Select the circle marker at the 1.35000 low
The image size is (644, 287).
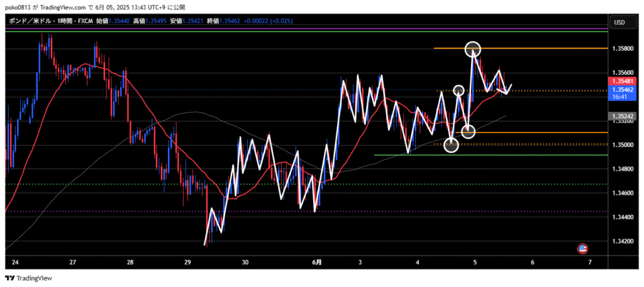451,146
